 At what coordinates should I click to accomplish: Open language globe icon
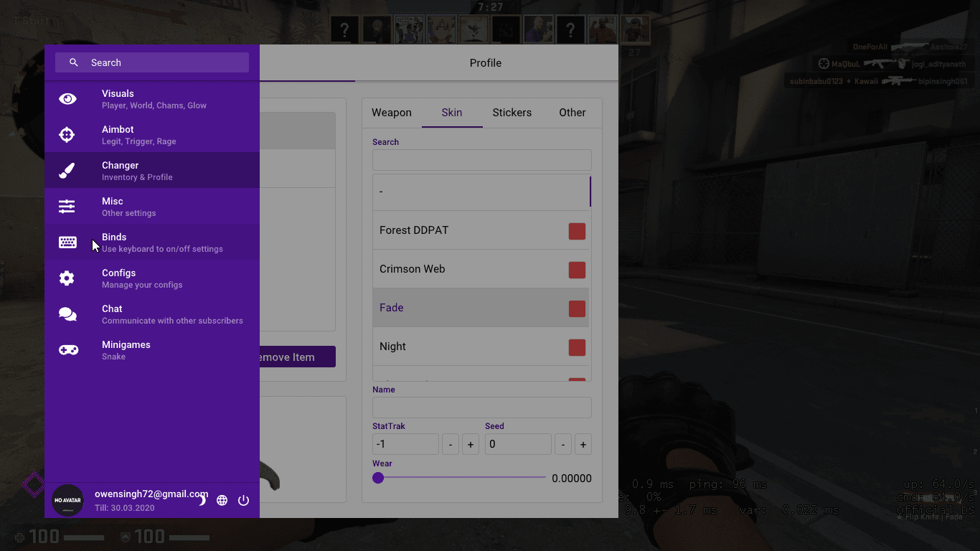pyautogui.click(x=222, y=500)
